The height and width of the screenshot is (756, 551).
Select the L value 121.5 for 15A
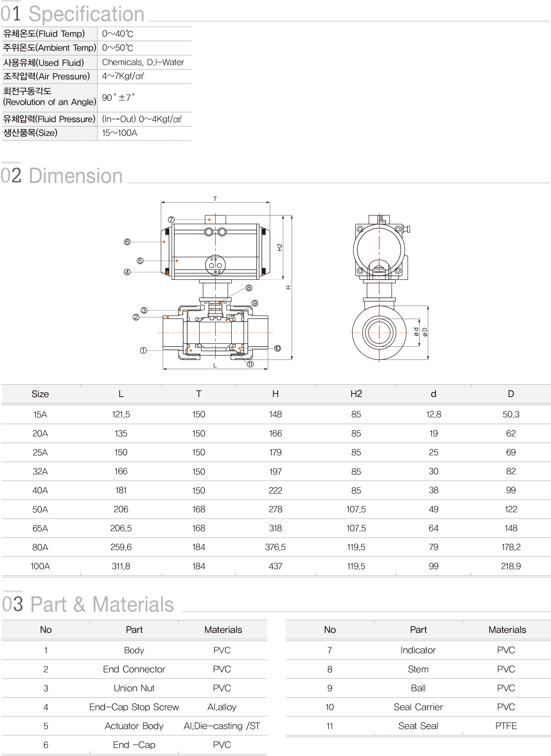coord(121,414)
